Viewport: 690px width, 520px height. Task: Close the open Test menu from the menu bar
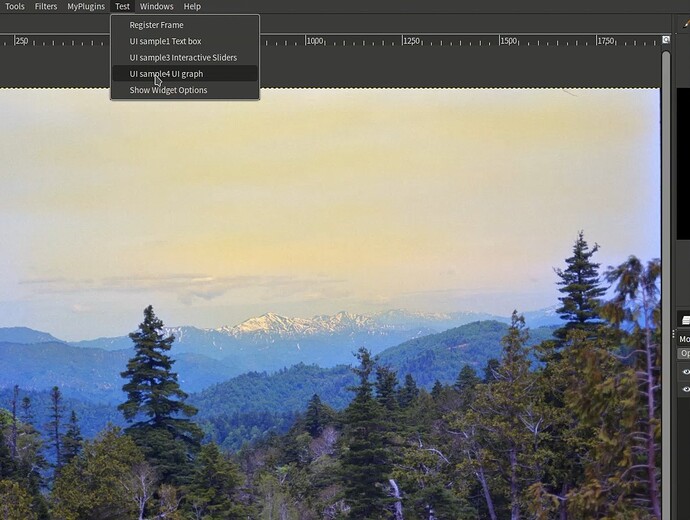click(122, 6)
